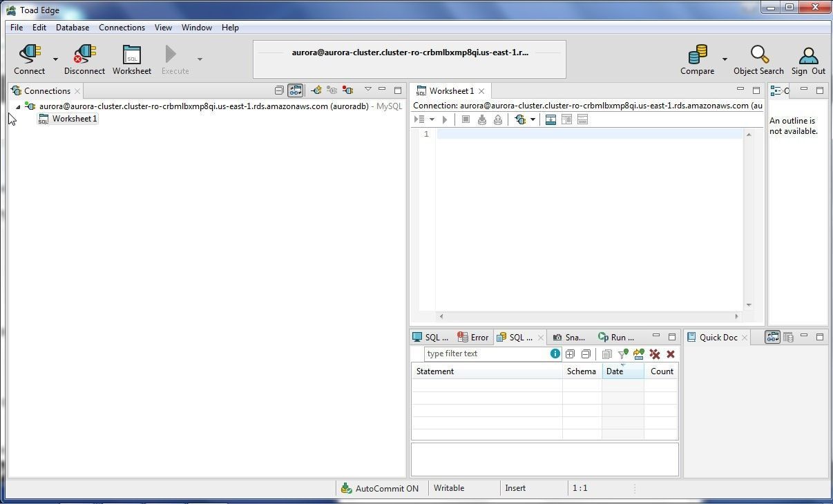
Task: Click the execute script icon in Worksheet toolbar
Action: point(419,119)
